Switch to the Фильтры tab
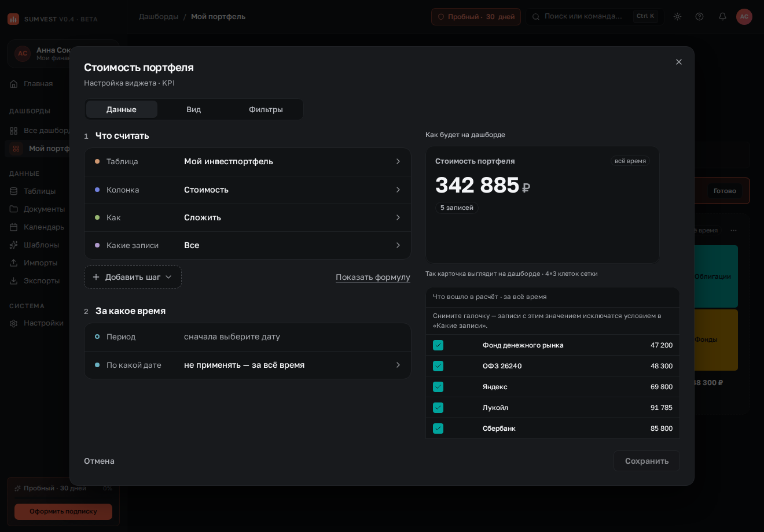Screen dimensions: 764x532 point(266,109)
